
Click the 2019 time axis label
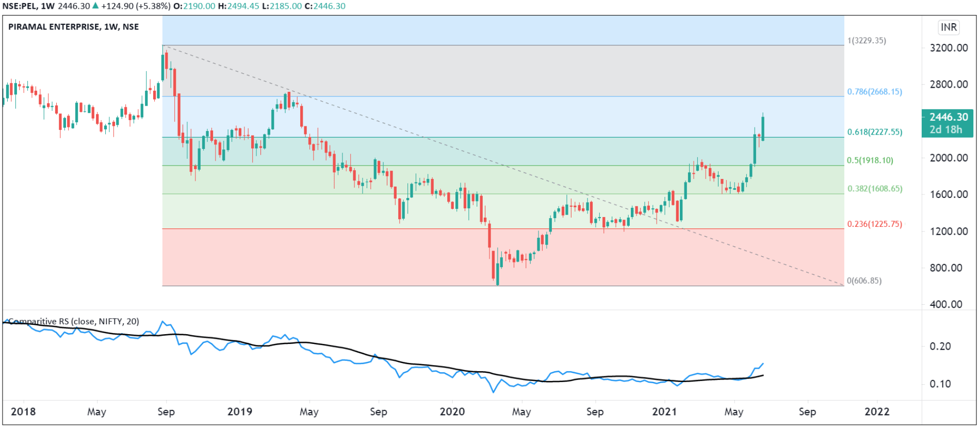240,411
